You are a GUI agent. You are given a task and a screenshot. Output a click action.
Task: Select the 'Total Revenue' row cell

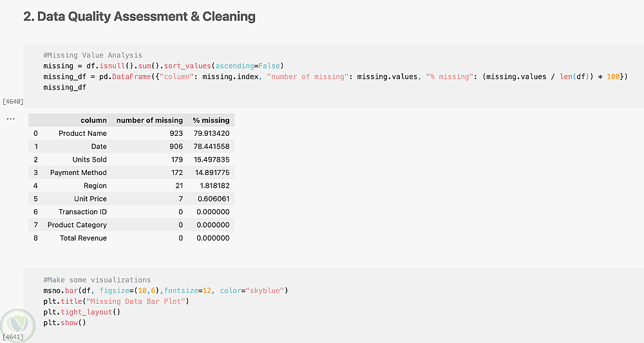click(x=83, y=238)
